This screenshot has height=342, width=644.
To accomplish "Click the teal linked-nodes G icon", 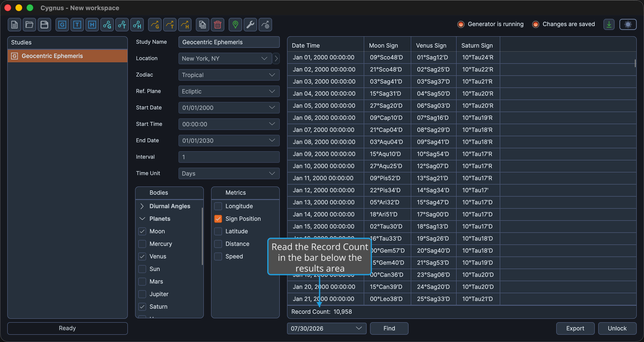I will tap(107, 25).
